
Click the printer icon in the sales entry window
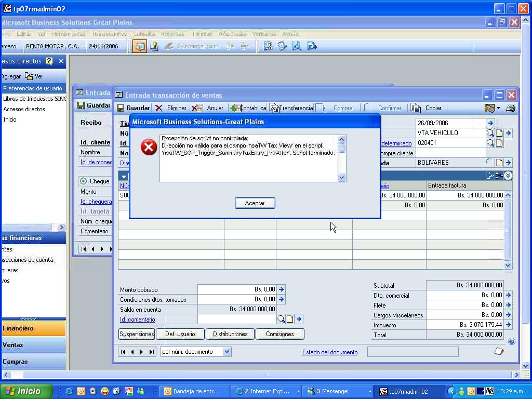point(510,108)
